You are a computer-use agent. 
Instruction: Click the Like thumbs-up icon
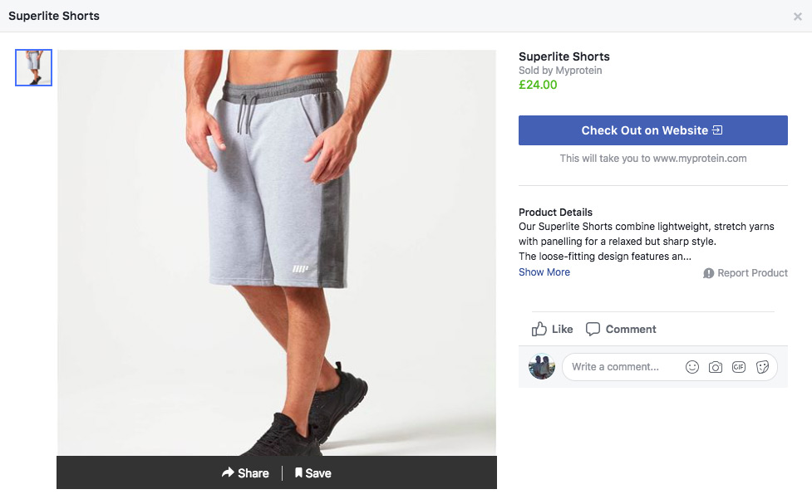coord(540,329)
